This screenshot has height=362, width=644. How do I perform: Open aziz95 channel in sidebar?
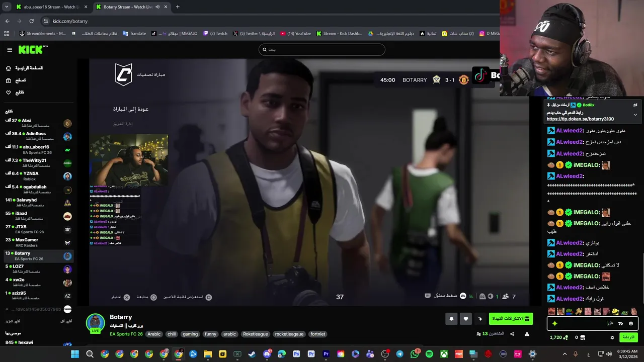[38, 296]
